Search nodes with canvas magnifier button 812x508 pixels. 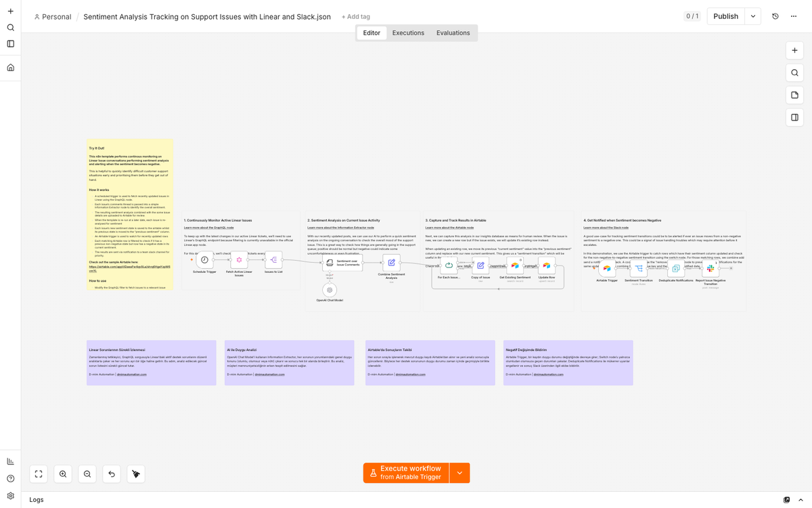[794, 73]
